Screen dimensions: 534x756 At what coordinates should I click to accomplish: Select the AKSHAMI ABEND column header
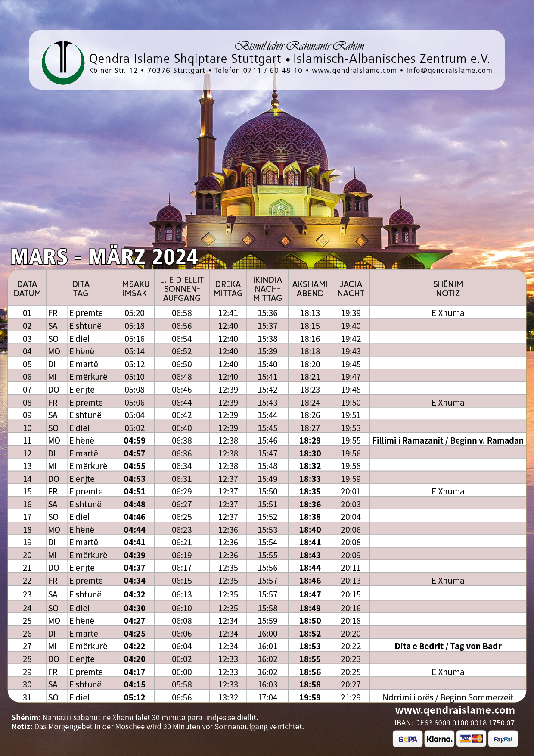click(x=310, y=289)
